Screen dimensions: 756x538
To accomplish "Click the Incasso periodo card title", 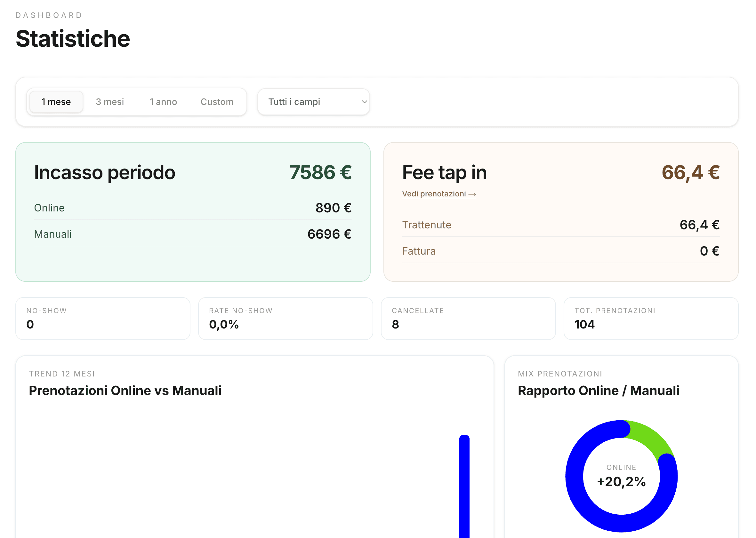I will pos(105,172).
